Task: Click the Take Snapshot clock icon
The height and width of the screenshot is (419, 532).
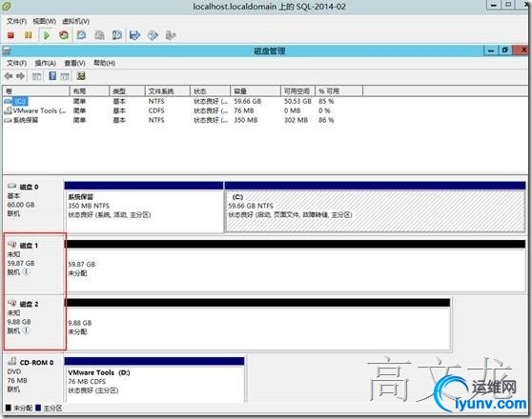Action: (81, 35)
